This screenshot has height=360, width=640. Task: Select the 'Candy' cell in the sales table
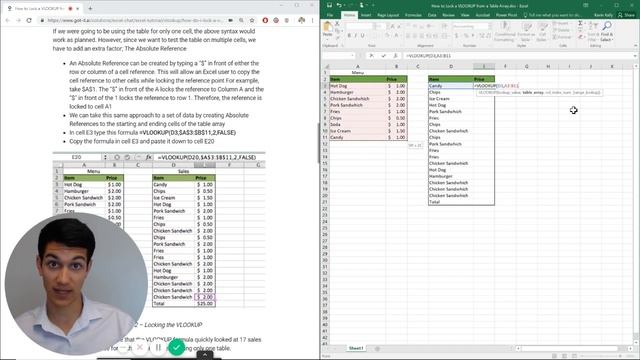[451, 86]
